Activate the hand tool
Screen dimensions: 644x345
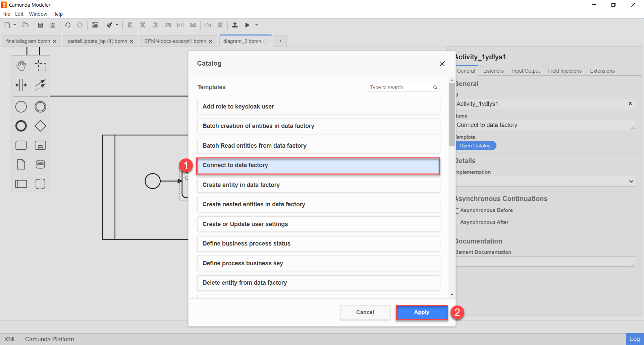coord(21,66)
